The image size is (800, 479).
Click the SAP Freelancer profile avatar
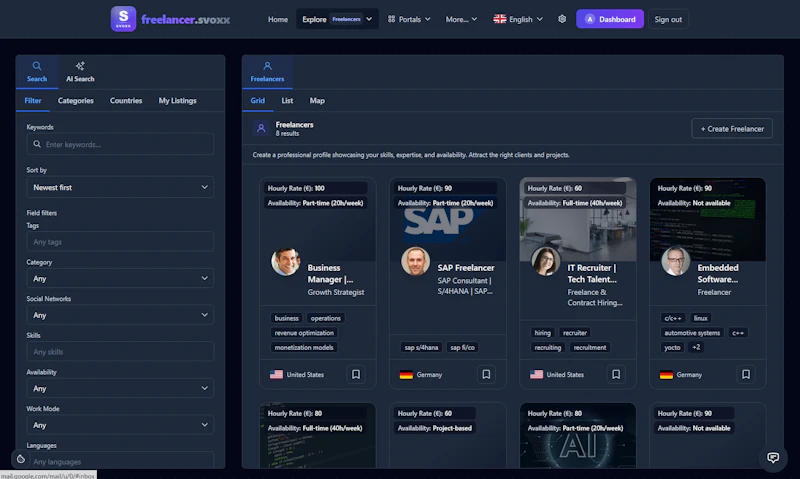pyautogui.click(x=415, y=261)
